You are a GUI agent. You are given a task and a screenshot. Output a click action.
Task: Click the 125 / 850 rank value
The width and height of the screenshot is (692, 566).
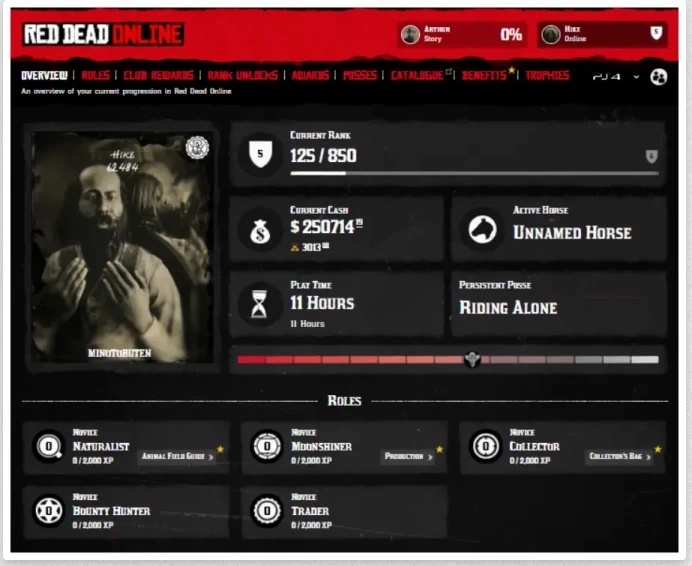click(323, 155)
